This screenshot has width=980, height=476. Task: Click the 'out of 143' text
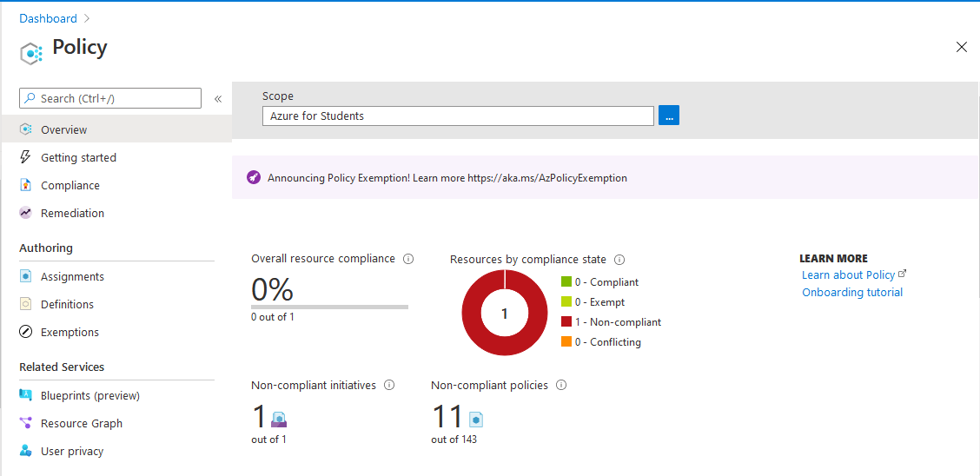(454, 440)
